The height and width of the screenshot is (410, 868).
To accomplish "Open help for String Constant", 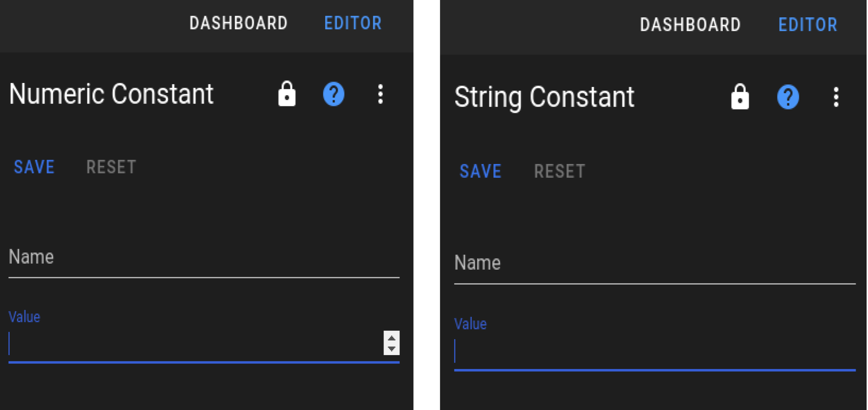I will point(788,97).
